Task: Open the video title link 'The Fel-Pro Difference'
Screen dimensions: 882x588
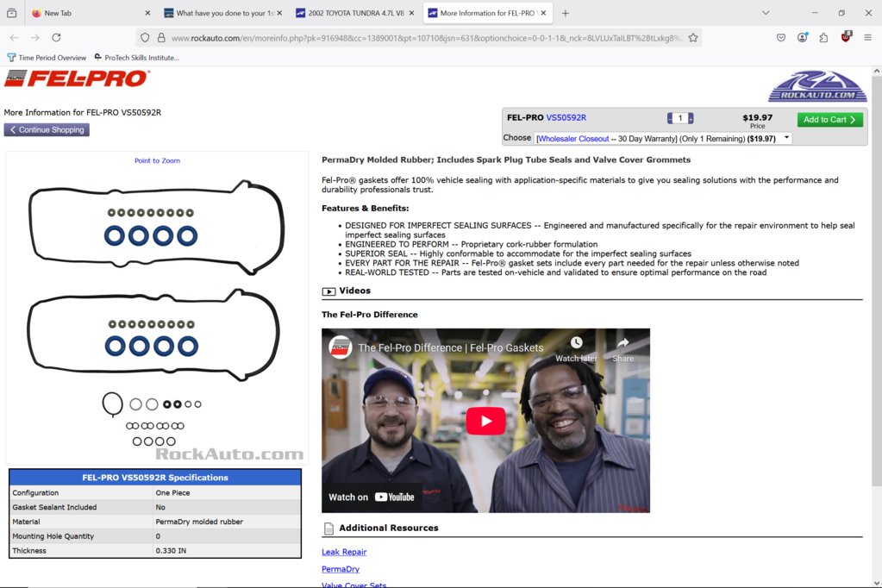Action: coord(451,347)
